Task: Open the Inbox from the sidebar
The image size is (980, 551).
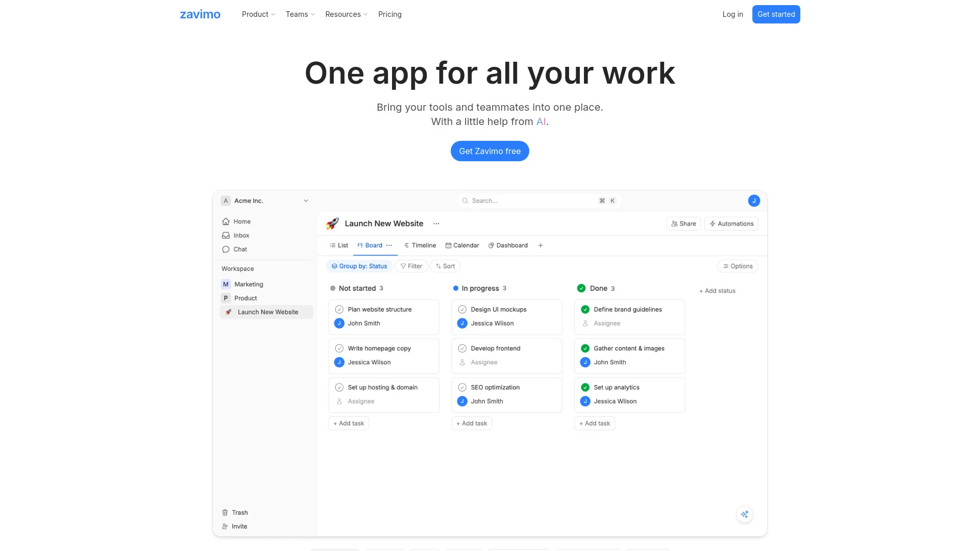Action: point(241,235)
